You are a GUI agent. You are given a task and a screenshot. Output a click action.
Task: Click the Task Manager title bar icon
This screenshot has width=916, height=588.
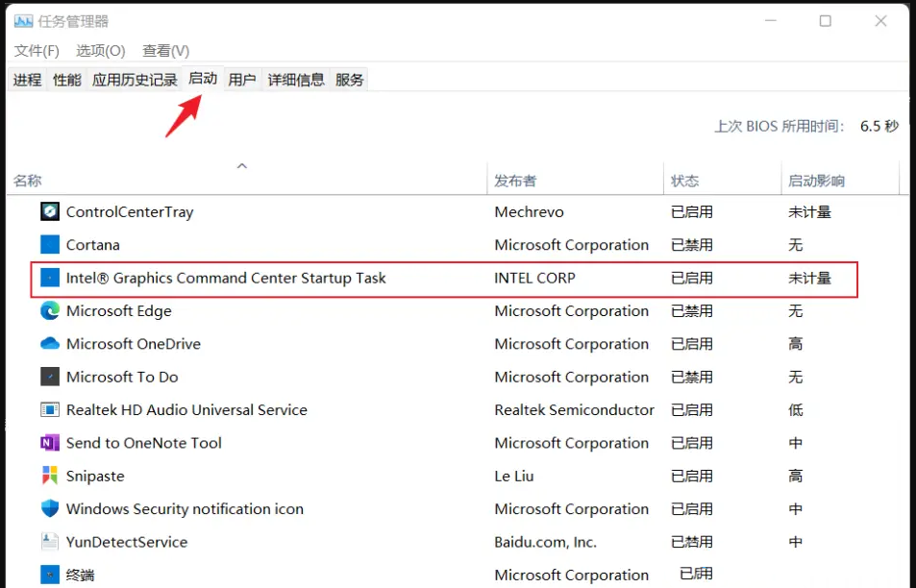tap(23, 21)
